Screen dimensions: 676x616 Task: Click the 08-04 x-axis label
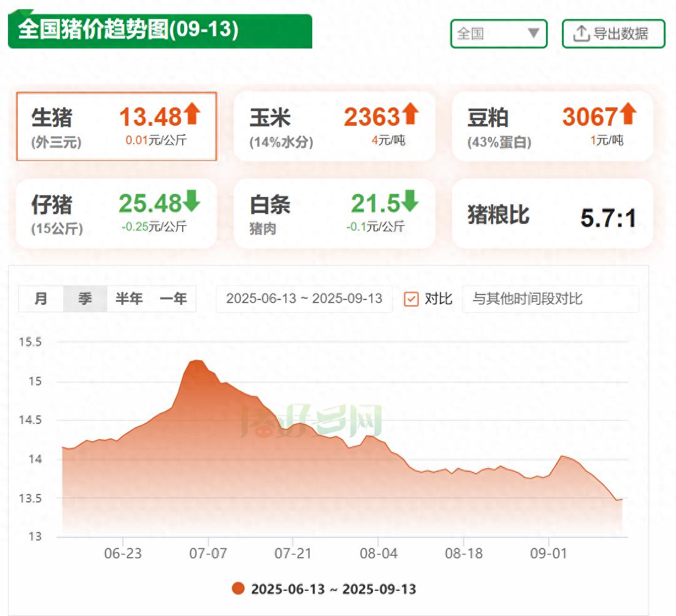coord(378,553)
